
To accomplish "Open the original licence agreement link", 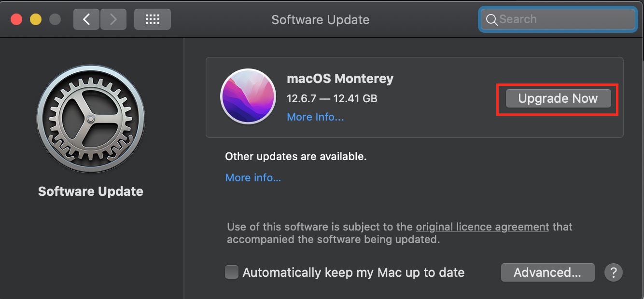I will coord(482,227).
